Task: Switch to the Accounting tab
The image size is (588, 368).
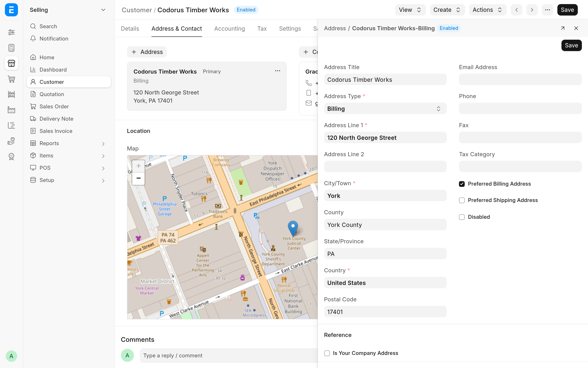Action: (229, 29)
